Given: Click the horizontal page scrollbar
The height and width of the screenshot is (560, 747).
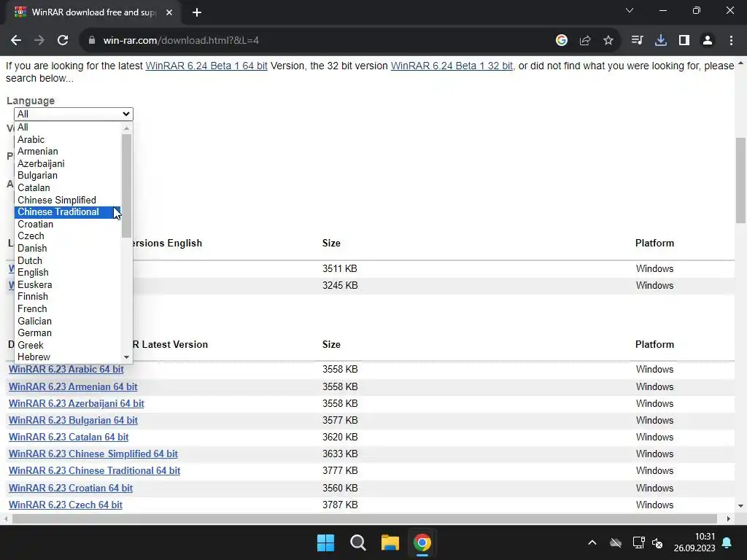Looking at the screenshot, I should pos(365,518).
